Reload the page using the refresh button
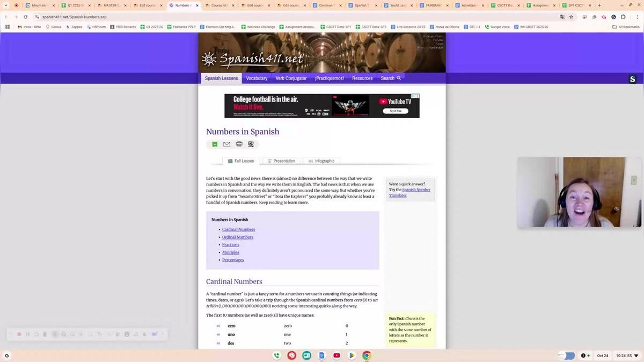 (25, 17)
